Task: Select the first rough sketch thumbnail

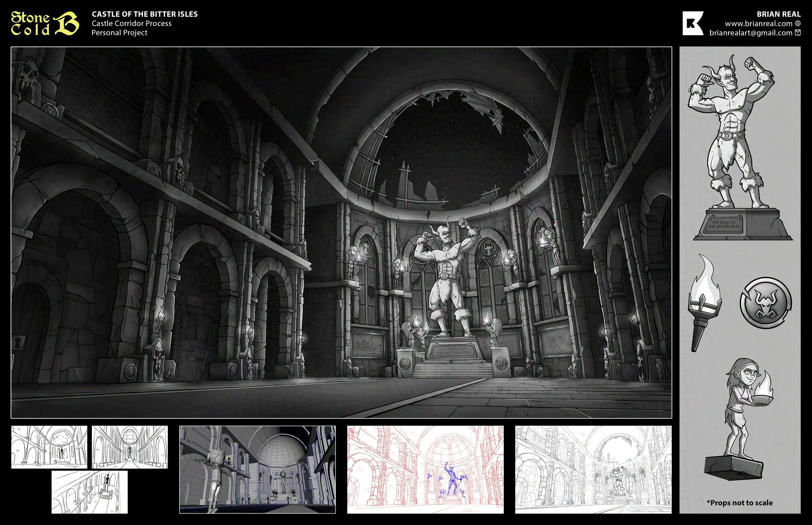Action: tap(49, 447)
